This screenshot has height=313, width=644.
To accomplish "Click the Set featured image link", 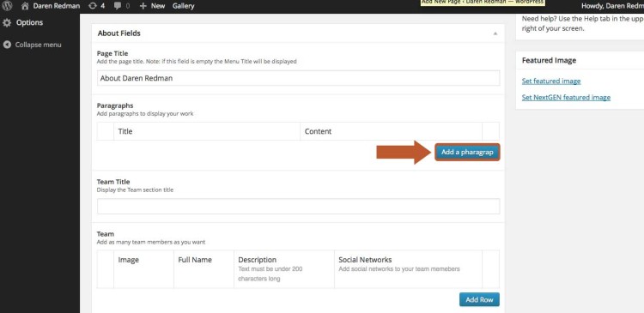I will coord(551,81).
